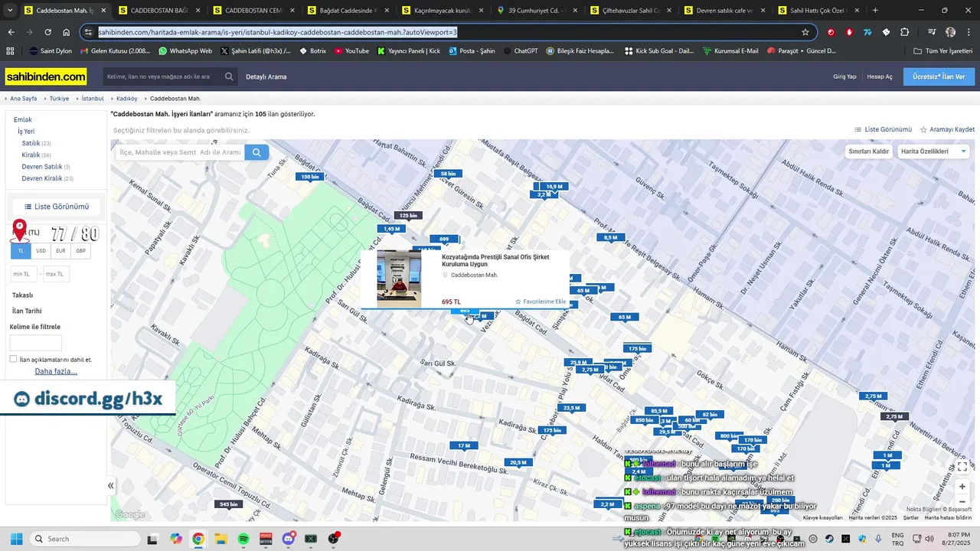The width and height of the screenshot is (980, 551).
Task: Expand Daha fazla filters link
Action: (56, 371)
